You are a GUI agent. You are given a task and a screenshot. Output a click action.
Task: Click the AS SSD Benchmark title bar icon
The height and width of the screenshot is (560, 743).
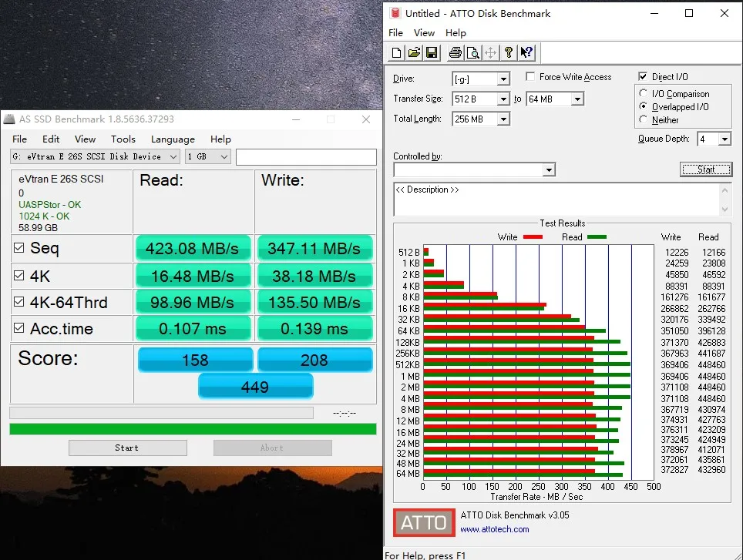coord(9,119)
